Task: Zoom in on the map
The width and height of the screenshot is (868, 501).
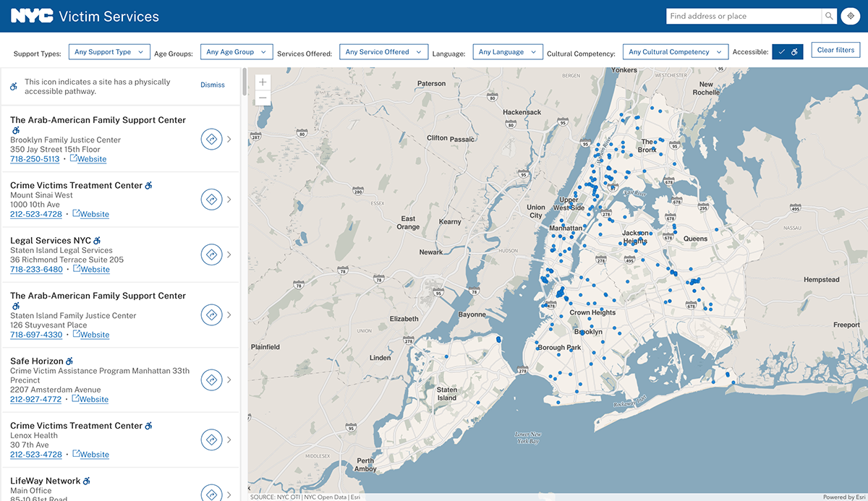Action: tap(263, 82)
